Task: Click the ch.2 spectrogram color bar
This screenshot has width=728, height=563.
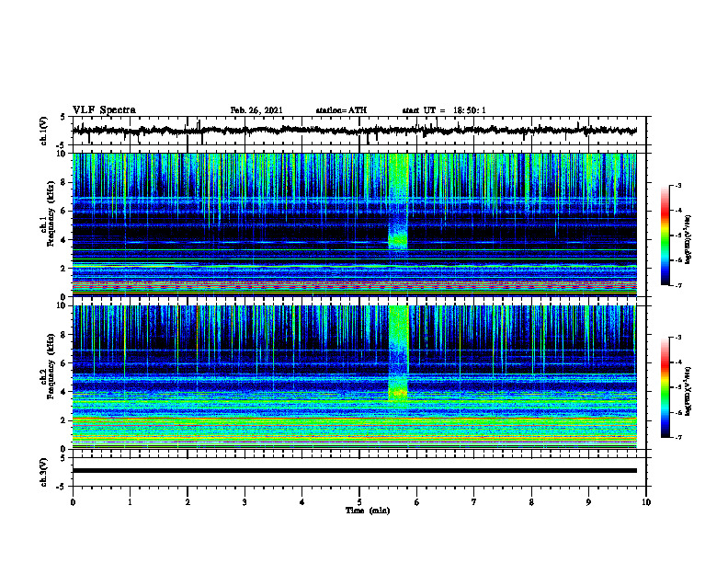Action: click(x=665, y=387)
